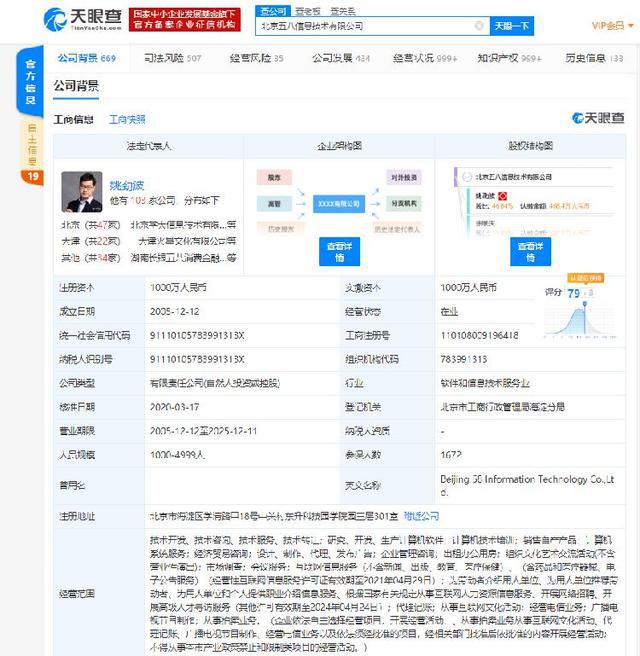This screenshot has height=656, width=640.
Task: Switch to the 查公司 search tab
Action: pyautogui.click(x=273, y=11)
